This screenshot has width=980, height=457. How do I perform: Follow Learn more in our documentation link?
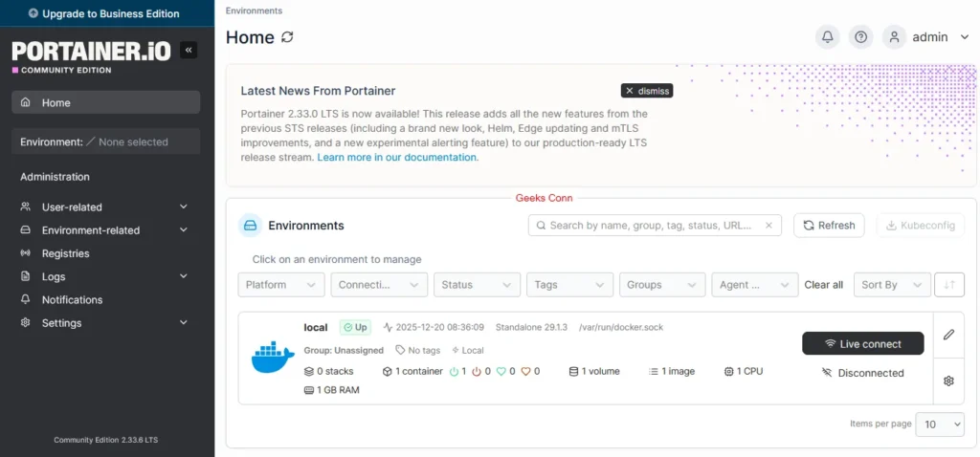(x=396, y=158)
